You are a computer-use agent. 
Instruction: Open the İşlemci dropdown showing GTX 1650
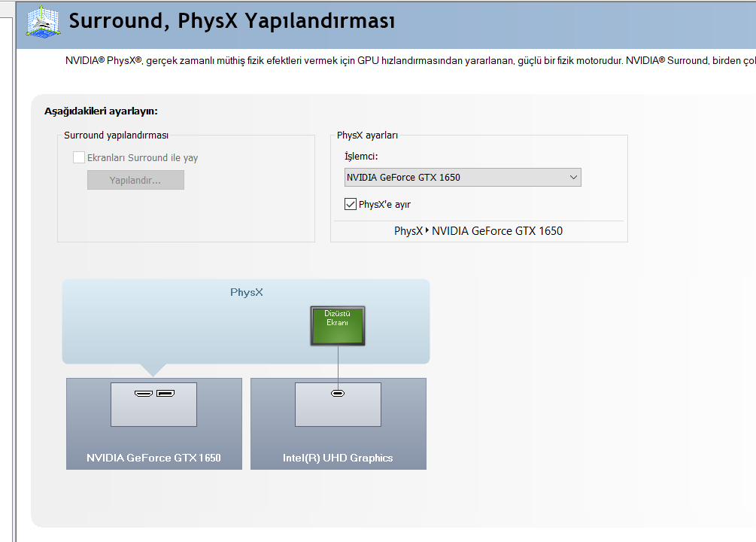point(463,177)
